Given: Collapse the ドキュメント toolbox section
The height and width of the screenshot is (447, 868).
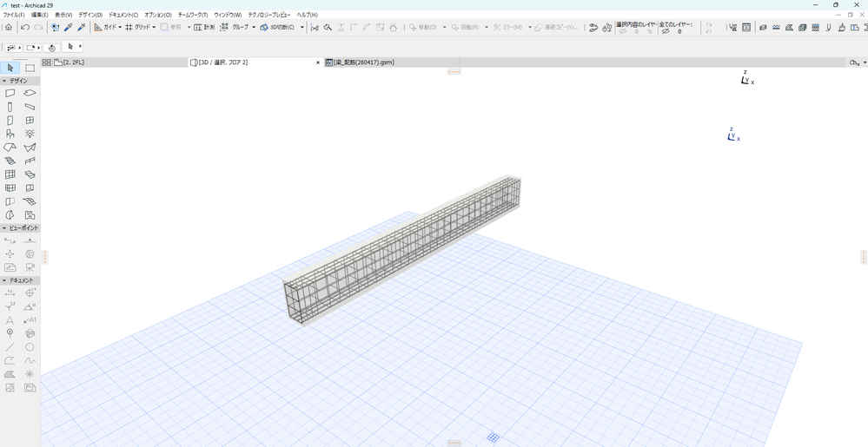Looking at the screenshot, I should coord(4,280).
